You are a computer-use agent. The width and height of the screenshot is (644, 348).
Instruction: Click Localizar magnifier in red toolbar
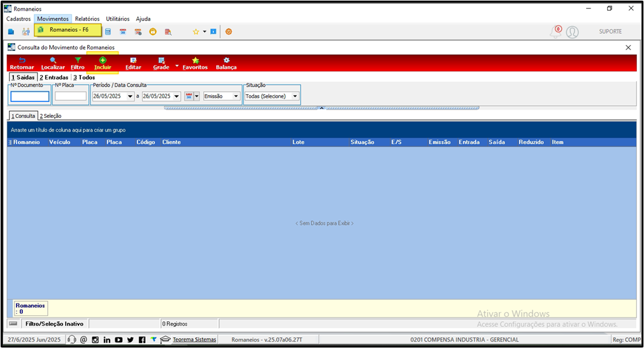pos(53,64)
